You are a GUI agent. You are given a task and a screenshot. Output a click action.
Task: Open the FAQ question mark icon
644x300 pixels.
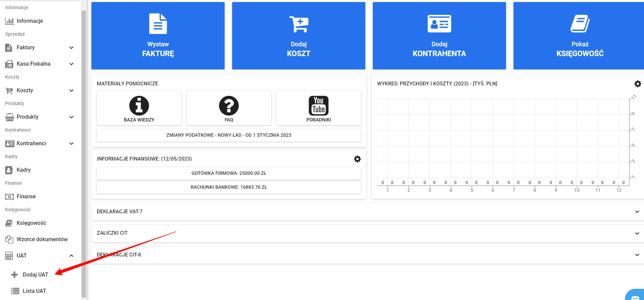(229, 106)
